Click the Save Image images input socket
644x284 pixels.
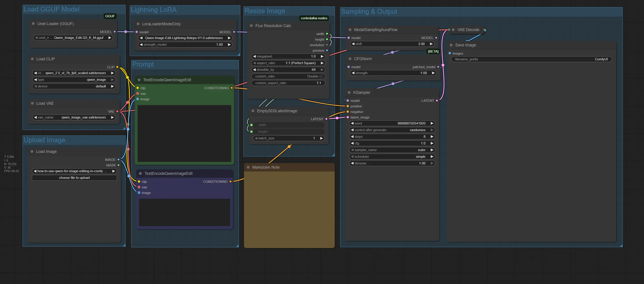(450, 53)
